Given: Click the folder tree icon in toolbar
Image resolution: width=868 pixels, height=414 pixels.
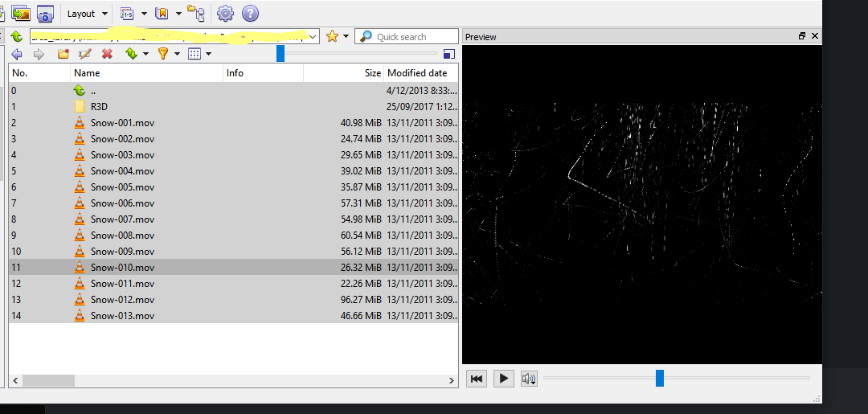Looking at the screenshot, I should (195, 13).
